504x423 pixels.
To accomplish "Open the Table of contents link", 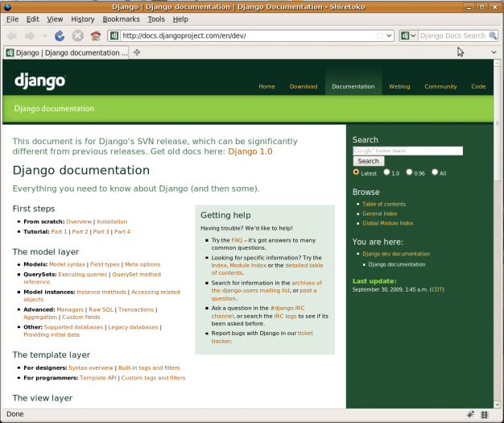I will pos(384,204).
